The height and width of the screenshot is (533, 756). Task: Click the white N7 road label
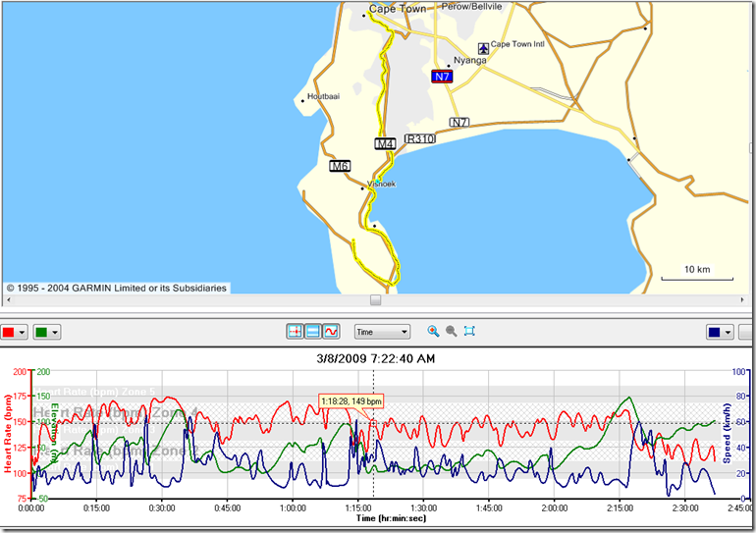(459, 123)
